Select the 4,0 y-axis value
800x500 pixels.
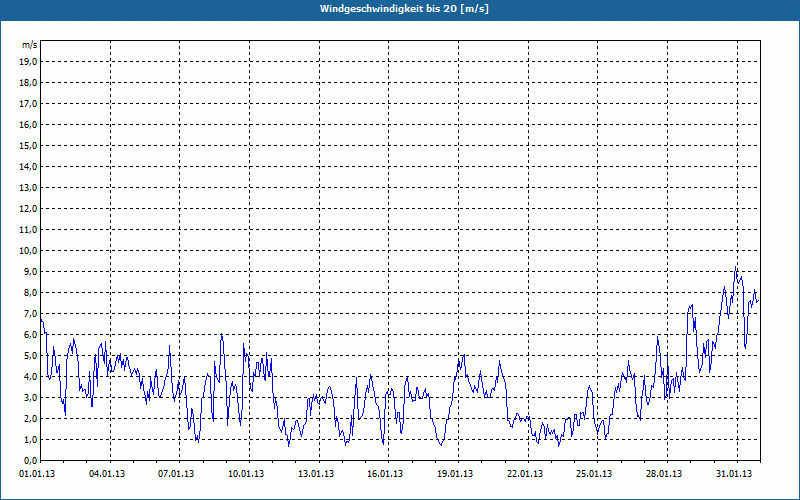[30, 377]
